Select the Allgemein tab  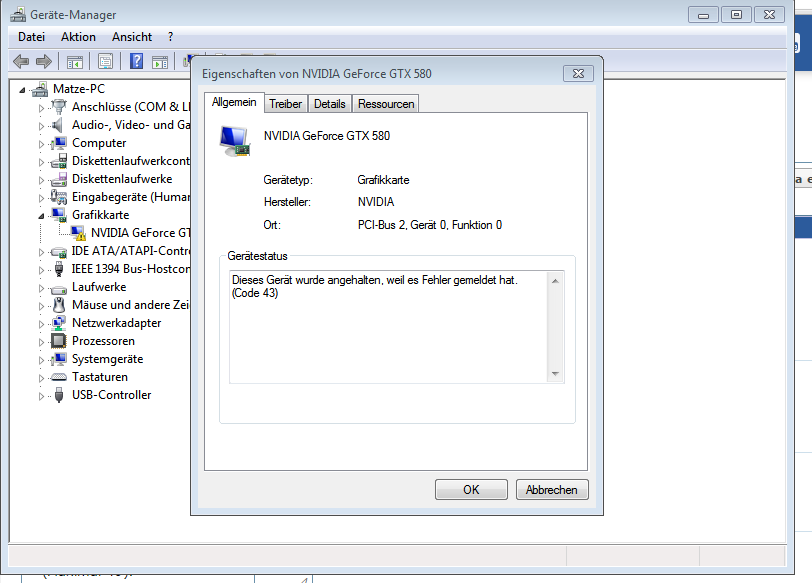click(x=234, y=103)
